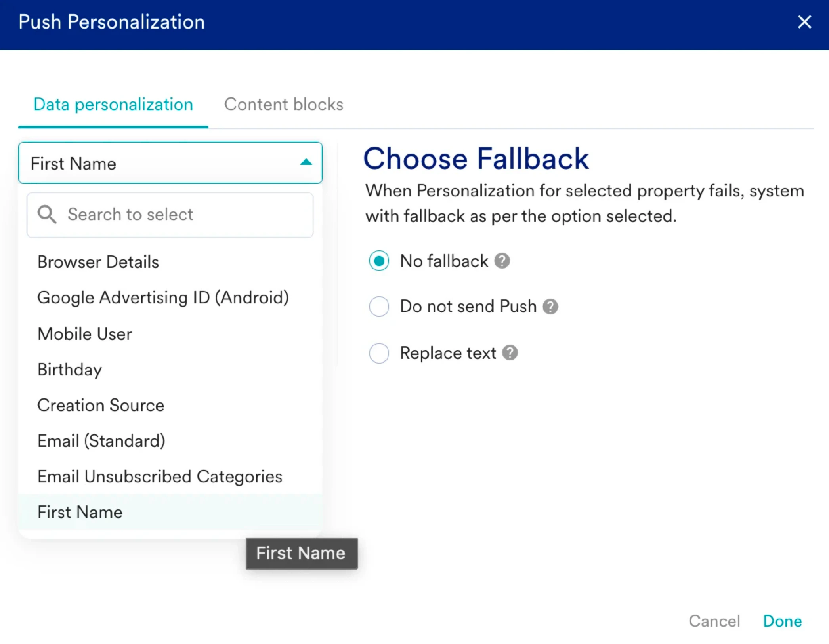
Task: Click the search magnifier icon
Action: pyautogui.click(x=47, y=215)
